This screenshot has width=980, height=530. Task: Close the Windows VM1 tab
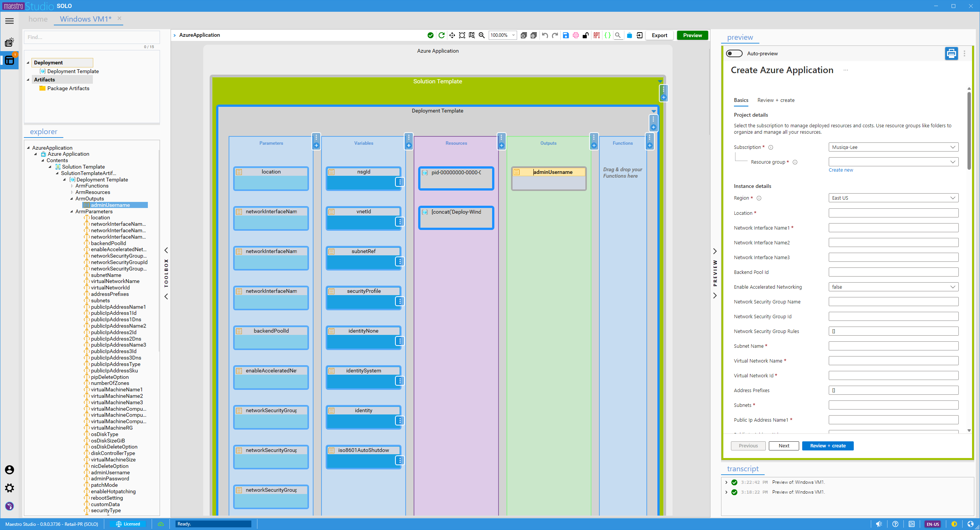pyautogui.click(x=119, y=18)
